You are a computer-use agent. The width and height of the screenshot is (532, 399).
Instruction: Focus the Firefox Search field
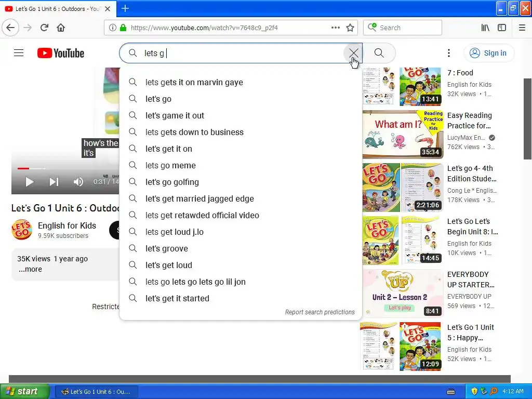403,28
